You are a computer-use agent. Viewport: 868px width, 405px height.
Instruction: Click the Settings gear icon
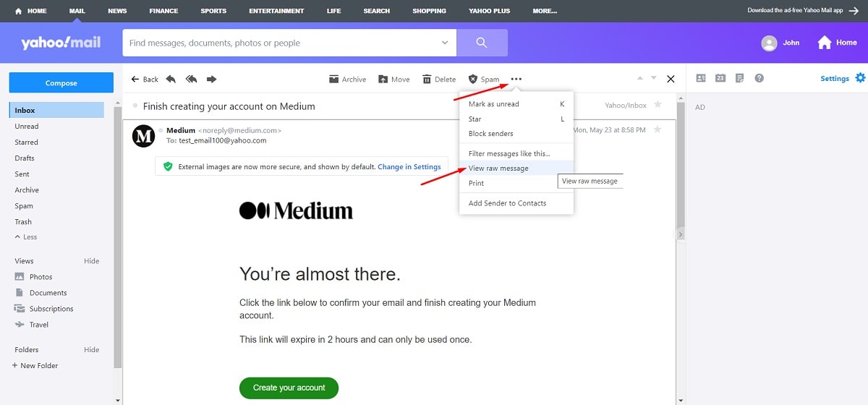click(x=860, y=78)
